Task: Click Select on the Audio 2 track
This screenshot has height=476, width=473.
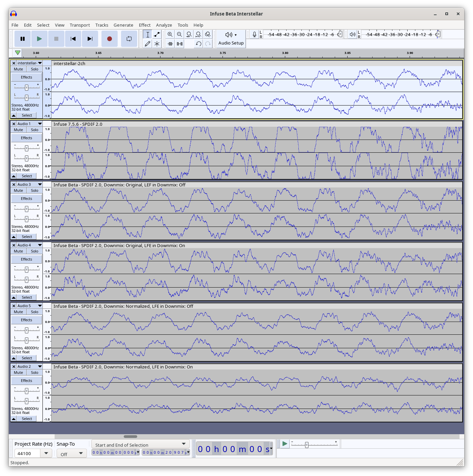Action: tap(27, 419)
